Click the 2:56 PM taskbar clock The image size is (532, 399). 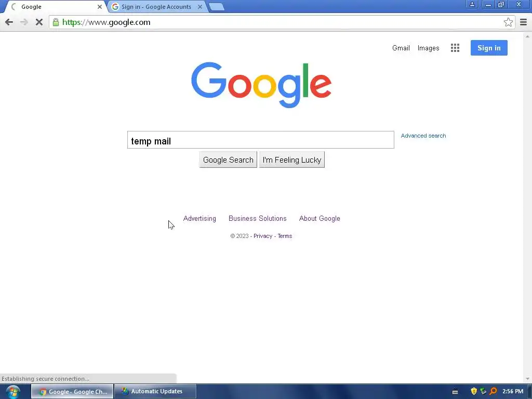pyautogui.click(x=513, y=392)
